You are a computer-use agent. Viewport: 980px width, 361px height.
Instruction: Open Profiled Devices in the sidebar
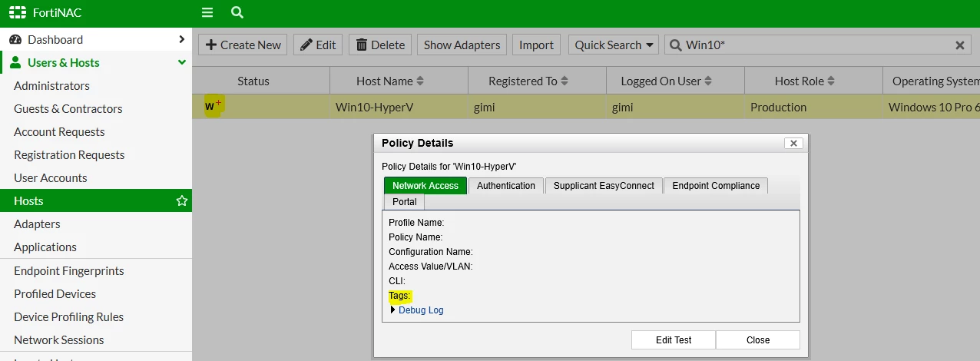point(55,293)
